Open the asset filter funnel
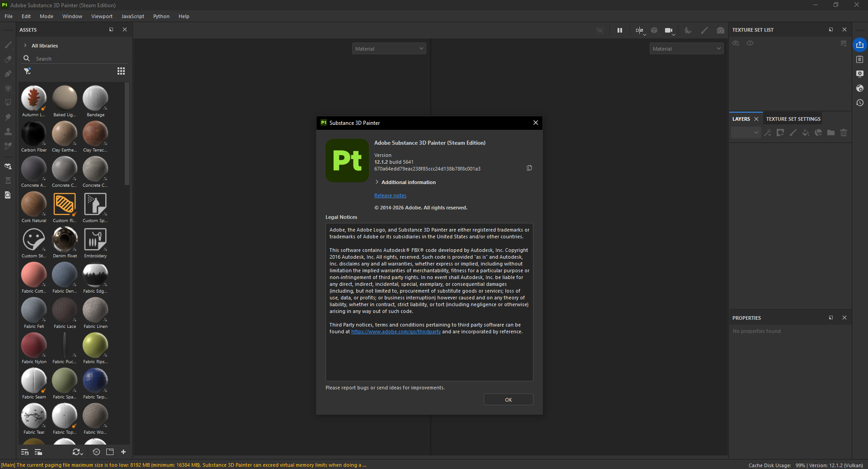The width and height of the screenshot is (868, 469). (x=27, y=71)
